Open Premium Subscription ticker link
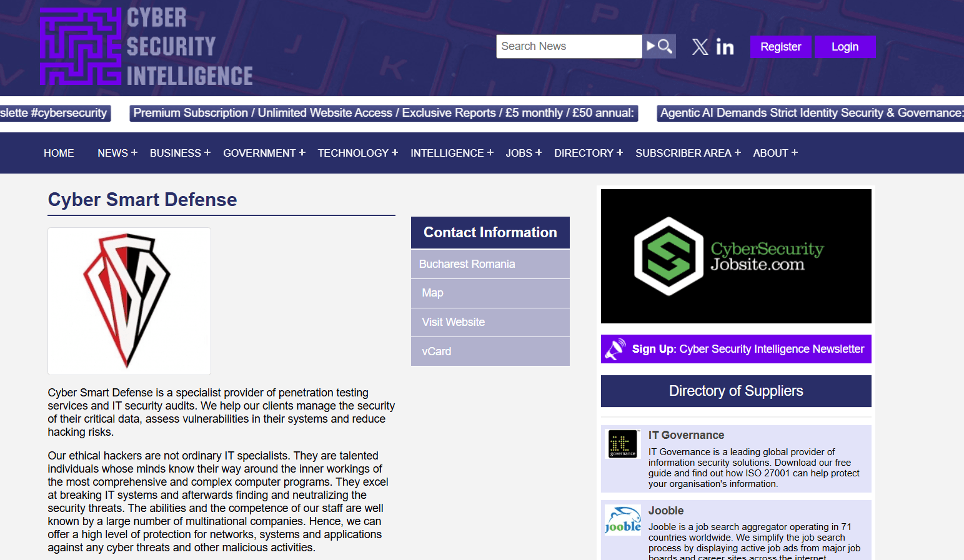This screenshot has width=964, height=560. point(384,113)
